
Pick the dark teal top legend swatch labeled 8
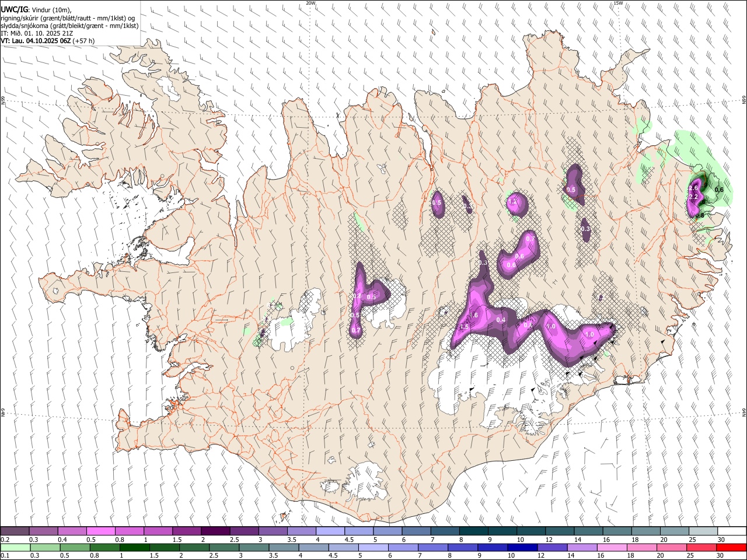[473, 531]
